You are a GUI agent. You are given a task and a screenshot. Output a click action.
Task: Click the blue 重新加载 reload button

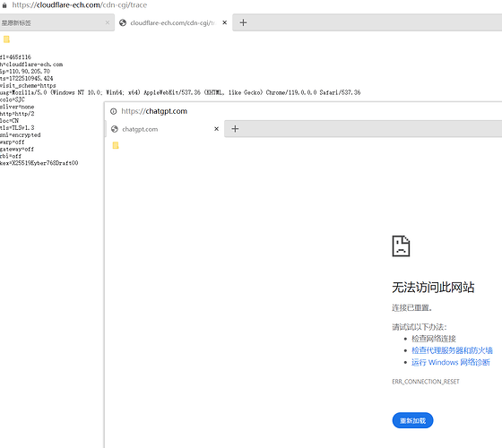[x=412, y=420]
